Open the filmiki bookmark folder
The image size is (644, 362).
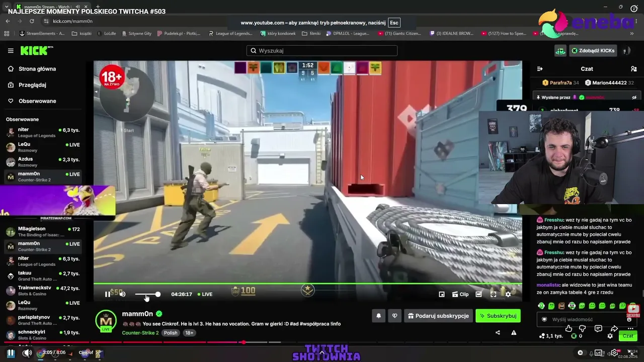click(x=311, y=34)
